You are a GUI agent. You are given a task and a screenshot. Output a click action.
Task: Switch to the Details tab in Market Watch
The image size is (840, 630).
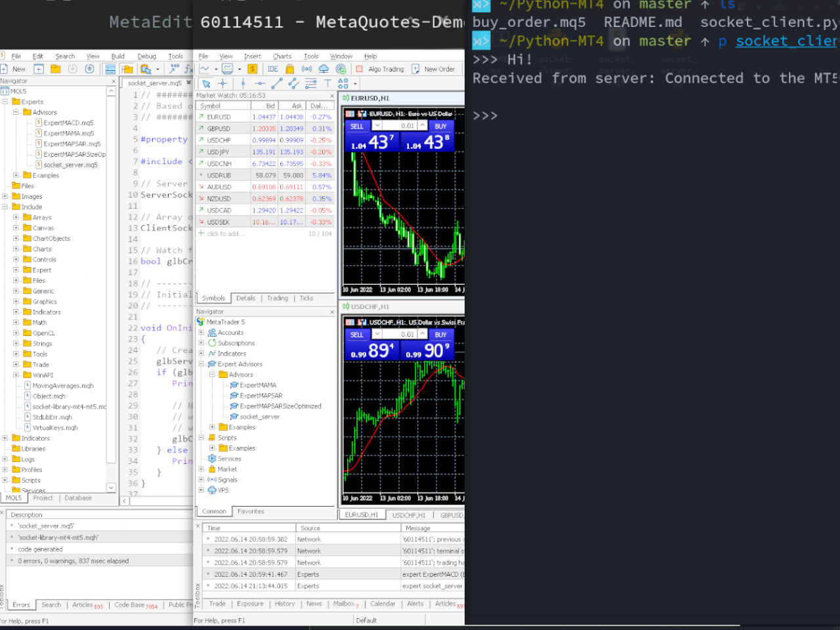point(245,298)
